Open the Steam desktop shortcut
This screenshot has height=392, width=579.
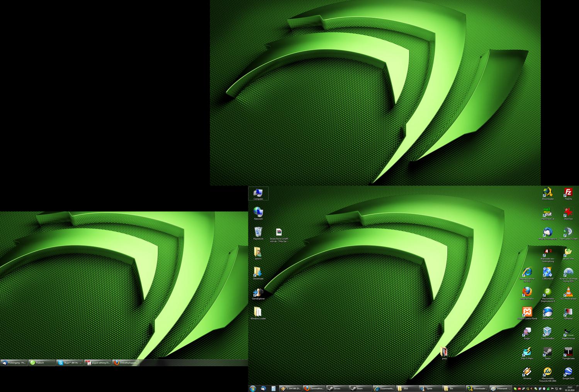(548, 353)
